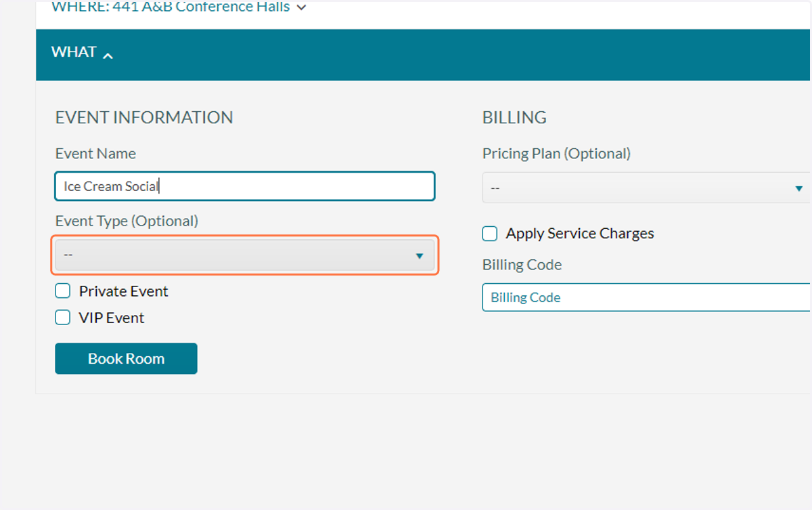Screen dimensions: 812x510
Task: Click the Event Type dropdown arrow icon
Action: click(x=420, y=255)
